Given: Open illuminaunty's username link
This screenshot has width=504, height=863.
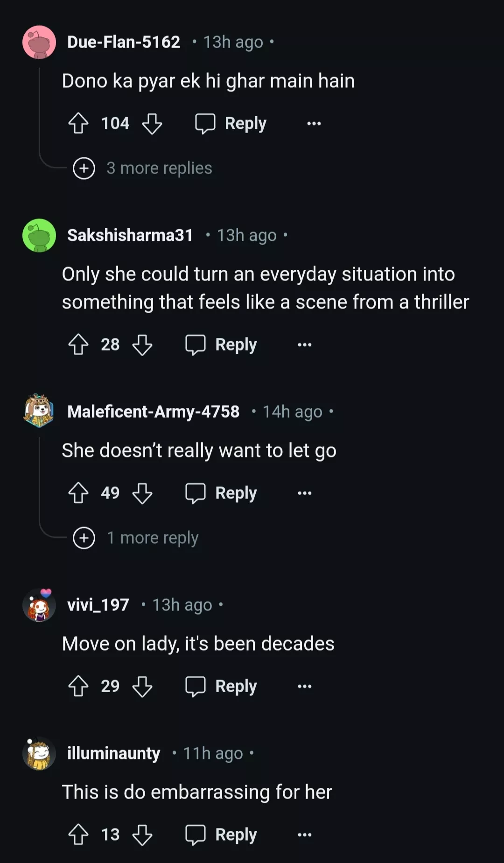Looking at the screenshot, I should [x=113, y=753].
